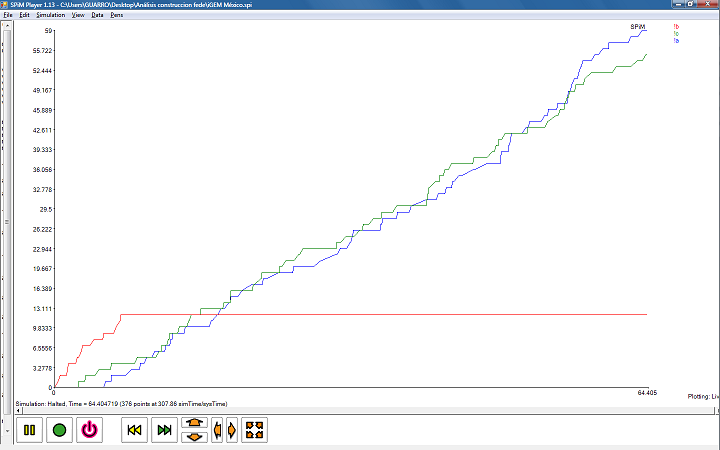Open the Pens menu
The width and height of the screenshot is (720, 450).
pos(117,15)
